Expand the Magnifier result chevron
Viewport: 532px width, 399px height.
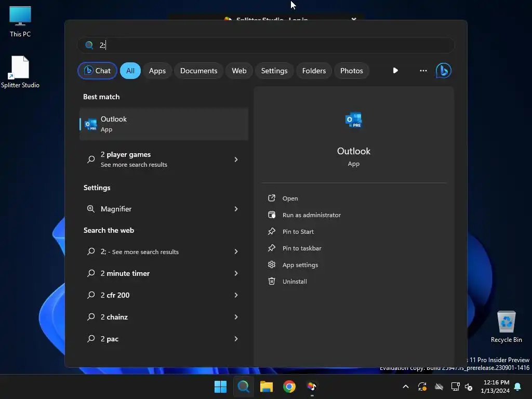point(236,209)
